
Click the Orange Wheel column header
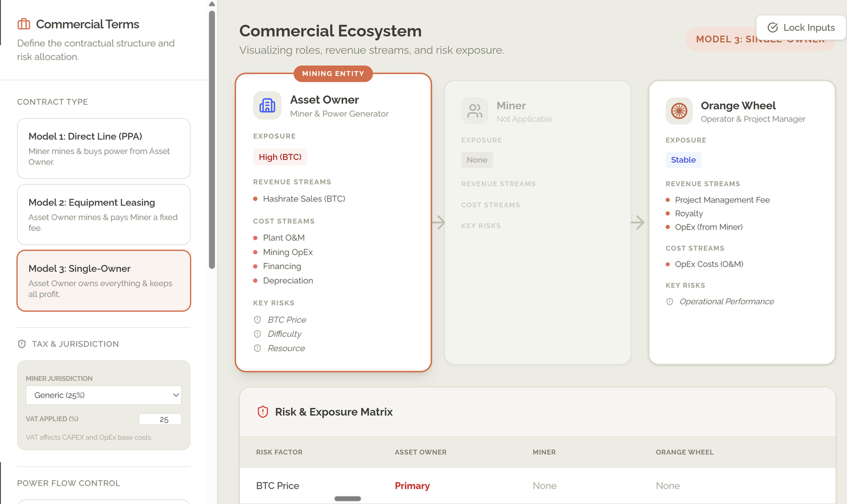point(684,452)
